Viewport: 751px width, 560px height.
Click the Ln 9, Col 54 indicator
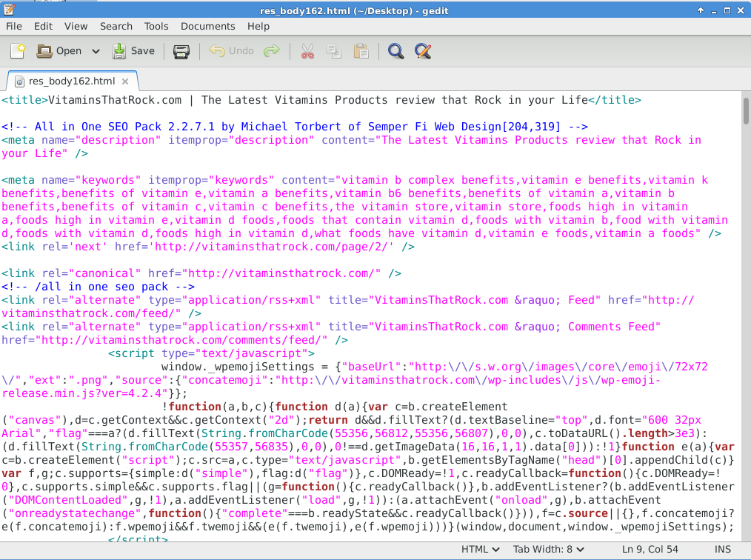pos(650,550)
